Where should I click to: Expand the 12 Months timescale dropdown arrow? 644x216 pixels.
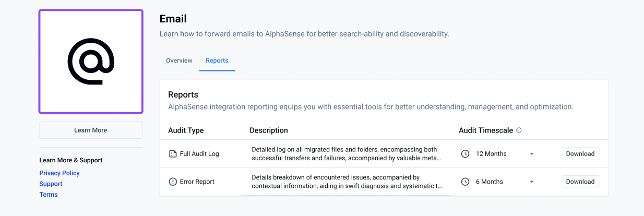click(x=532, y=154)
